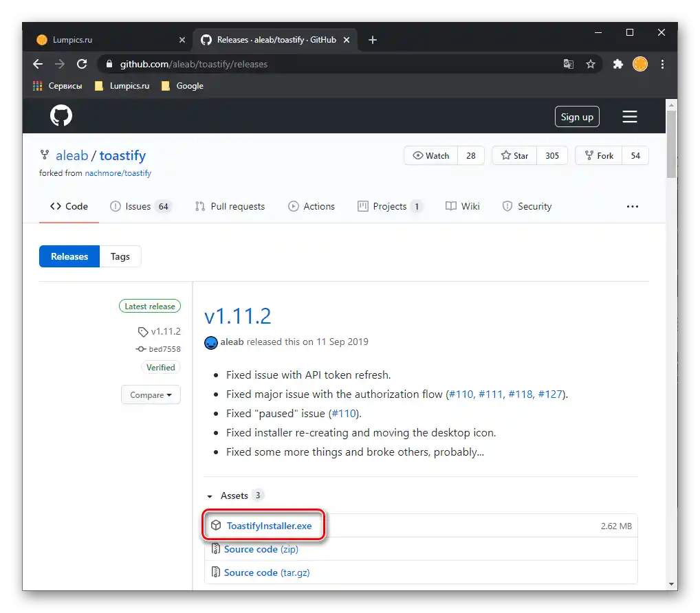This screenshot has width=700, height=613.
Task: Click the GitHub octocat logo
Action: tap(61, 116)
